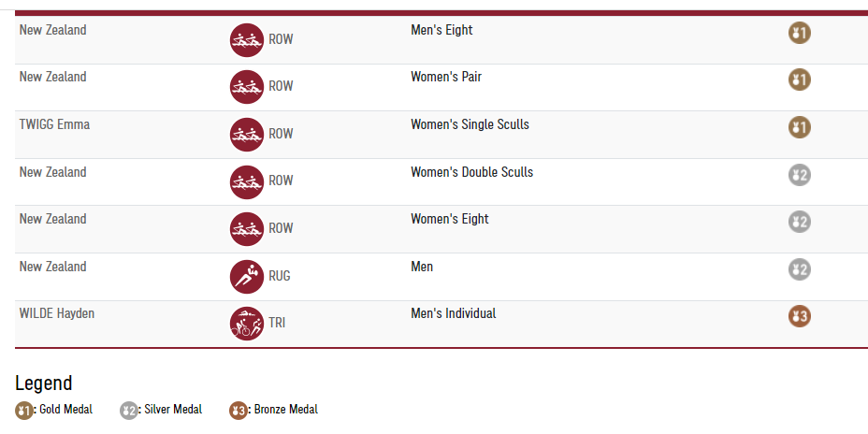Click the Women's Eight event name
This screenshot has width=868, height=434.
click(x=449, y=219)
